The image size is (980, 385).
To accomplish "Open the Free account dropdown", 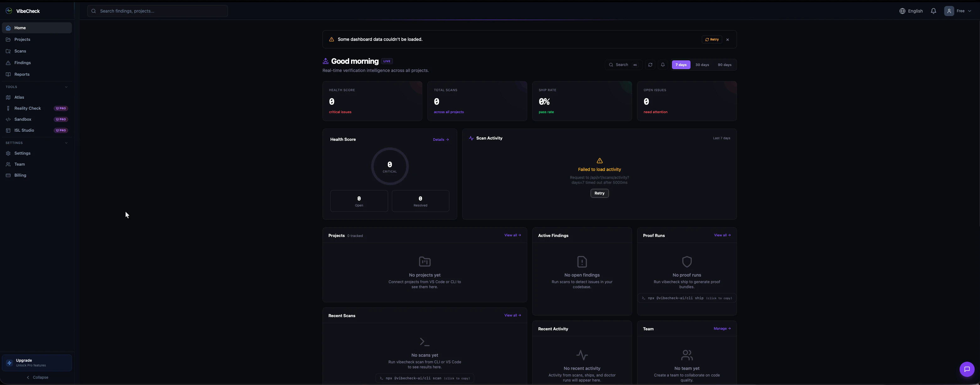I will [x=958, y=11].
